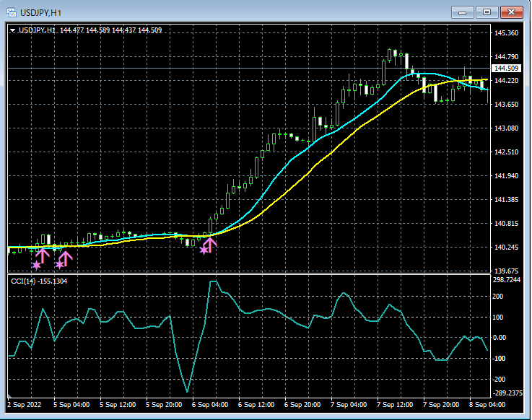Image resolution: width=532 pixels, height=420 pixels.
Task: Click the CCI(14) -155.1304 indicator label
Action: click(39, 281)
